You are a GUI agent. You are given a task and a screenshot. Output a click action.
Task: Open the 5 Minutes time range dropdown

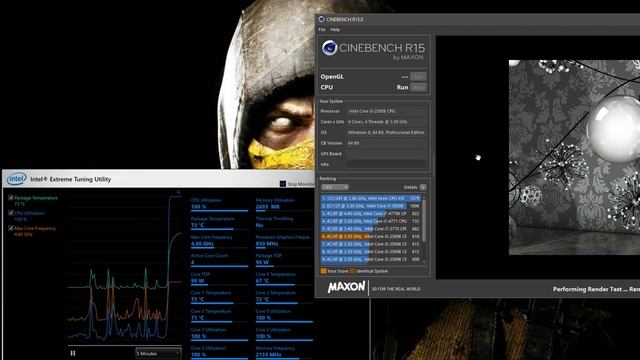coord(158,353)
